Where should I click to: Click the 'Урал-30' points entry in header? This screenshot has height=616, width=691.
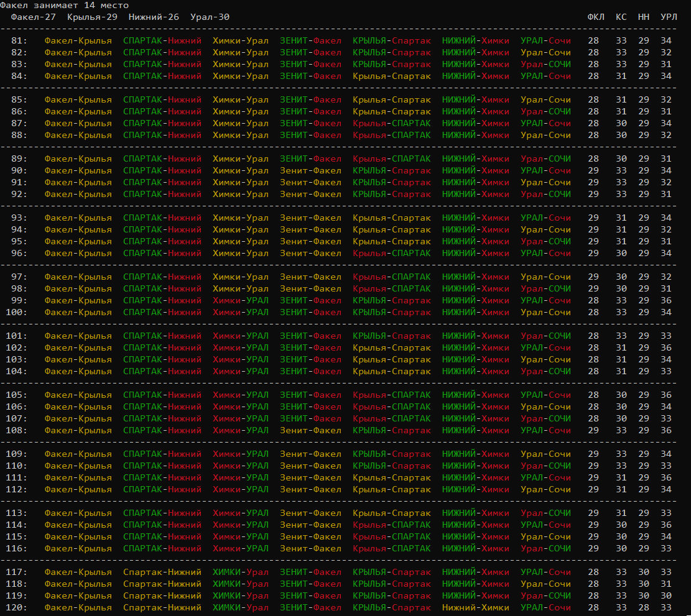210,17
